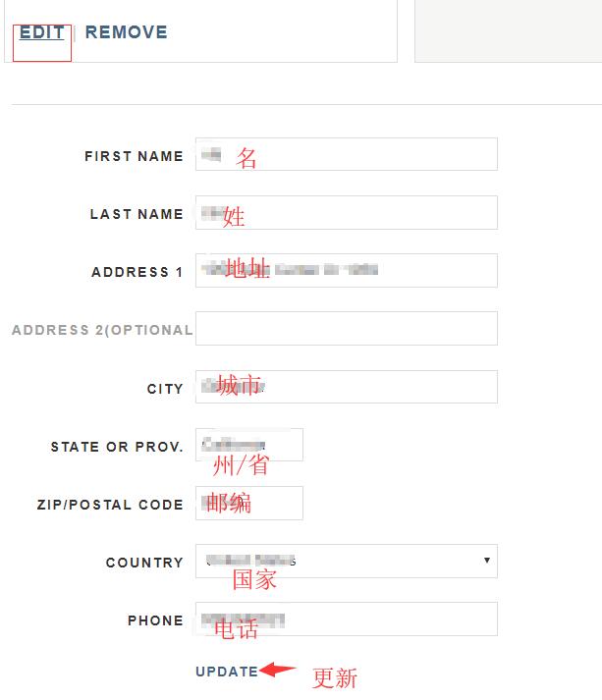602x700 pixels.
Task: Click the UPDATE link
Action: tap(226, 672)
